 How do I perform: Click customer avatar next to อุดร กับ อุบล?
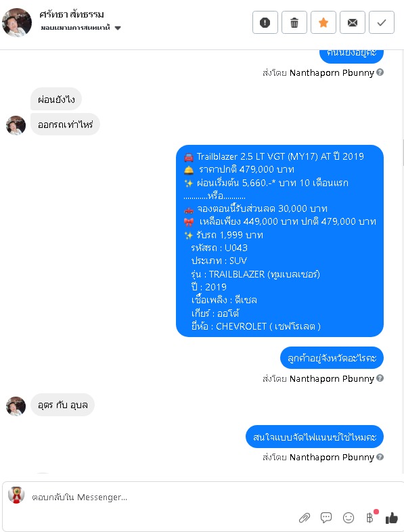16,406
